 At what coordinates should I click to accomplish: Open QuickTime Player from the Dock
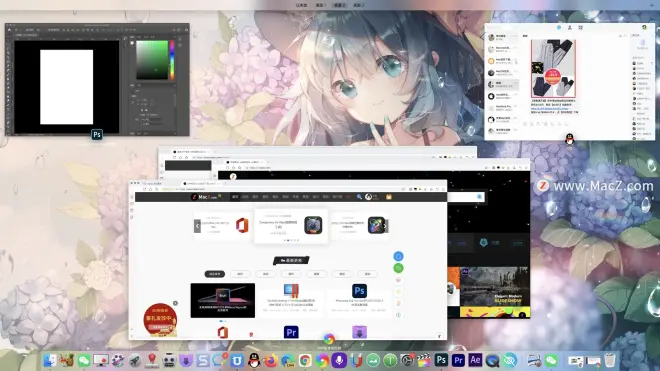click(492, 360)
